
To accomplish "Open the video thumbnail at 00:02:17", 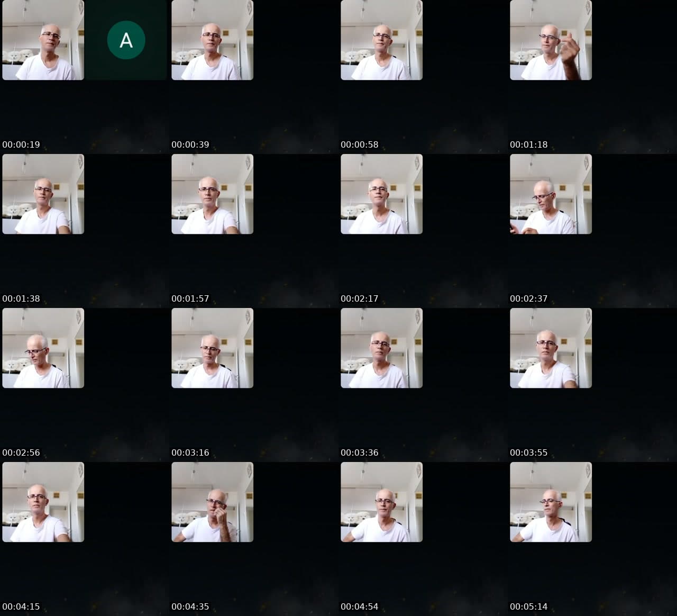I will click(381, 194).
